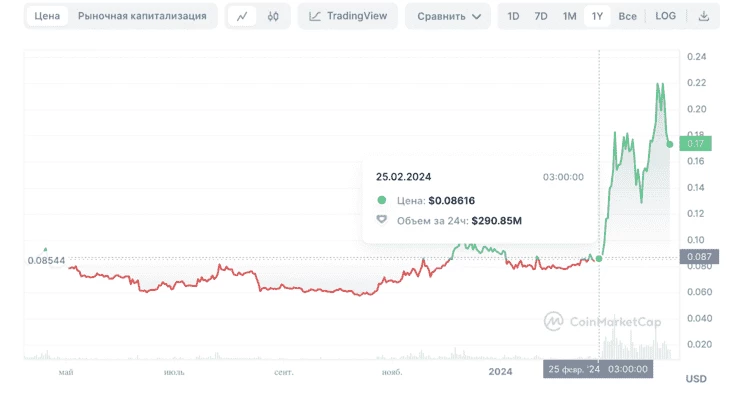Click the tooltip time 03:00:00
Screen dimensions: 730x395
(x=563, y=177)
